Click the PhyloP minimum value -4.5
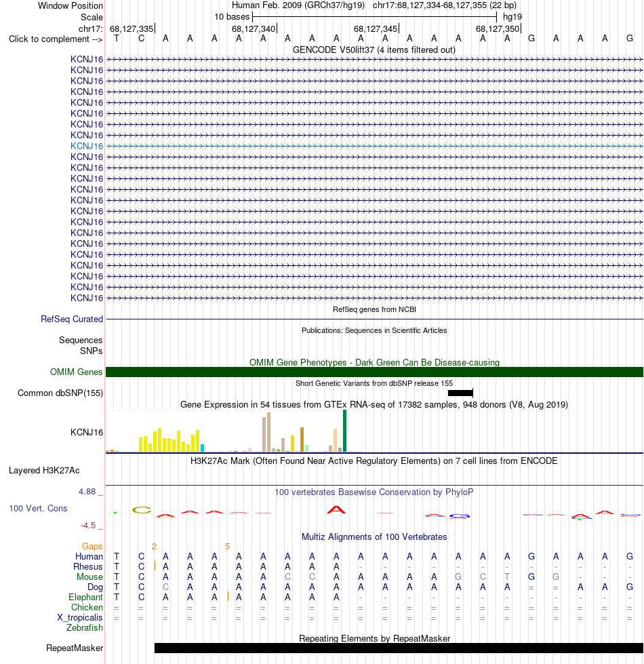644x664 pixels. pyautogui.click(x=88, y=526)
